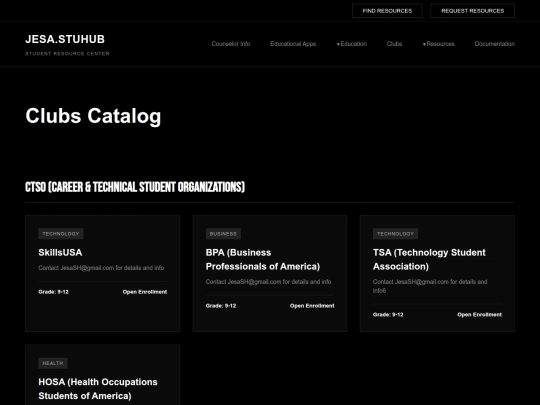Open the Documentation nav link
Viewport: 540px width, 405px height.
point(495,44)
